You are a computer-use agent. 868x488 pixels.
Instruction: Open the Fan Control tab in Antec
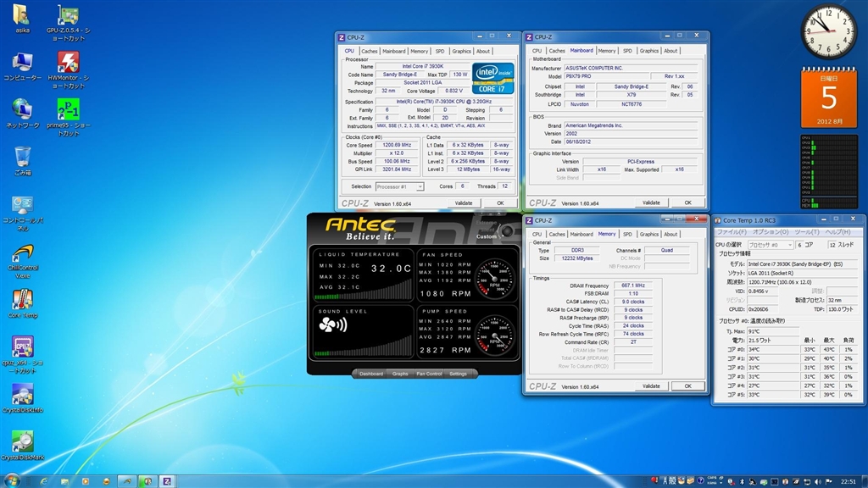coord(429,374)
